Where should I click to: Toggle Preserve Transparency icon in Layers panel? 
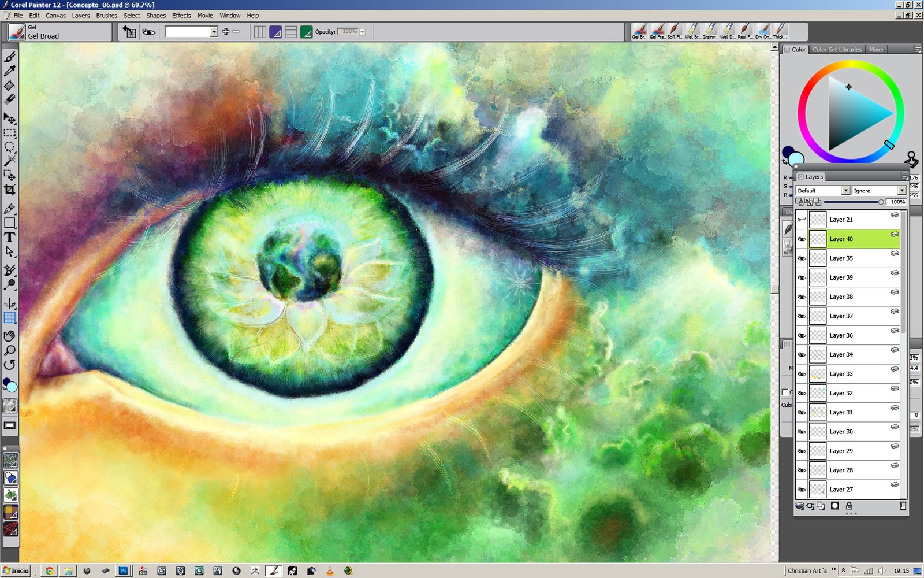click(799, 202)
